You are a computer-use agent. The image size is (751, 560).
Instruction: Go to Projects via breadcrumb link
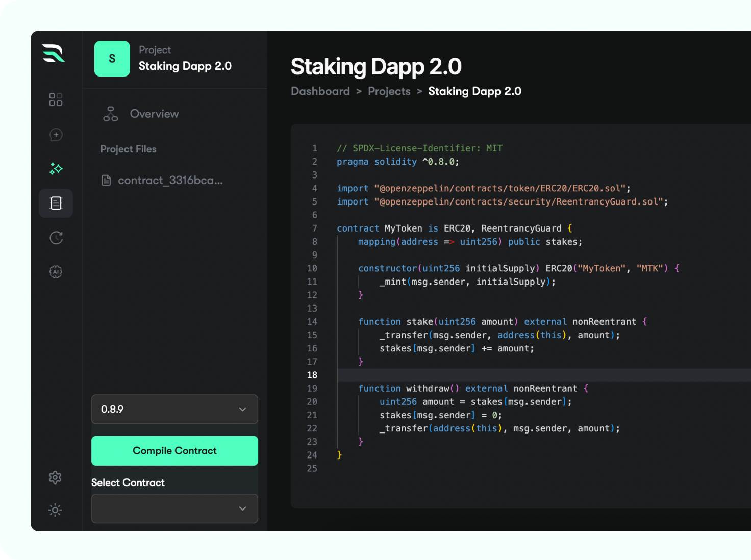(x=389, y=91)
